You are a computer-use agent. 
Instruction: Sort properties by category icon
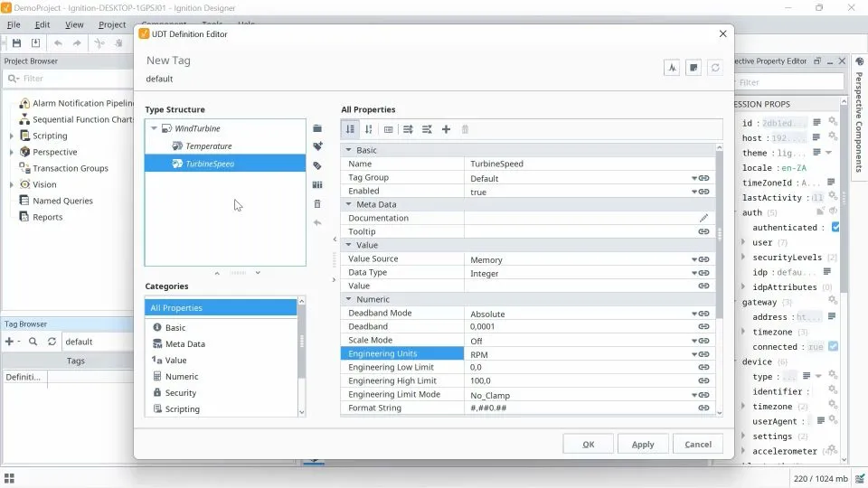[350, 129]
